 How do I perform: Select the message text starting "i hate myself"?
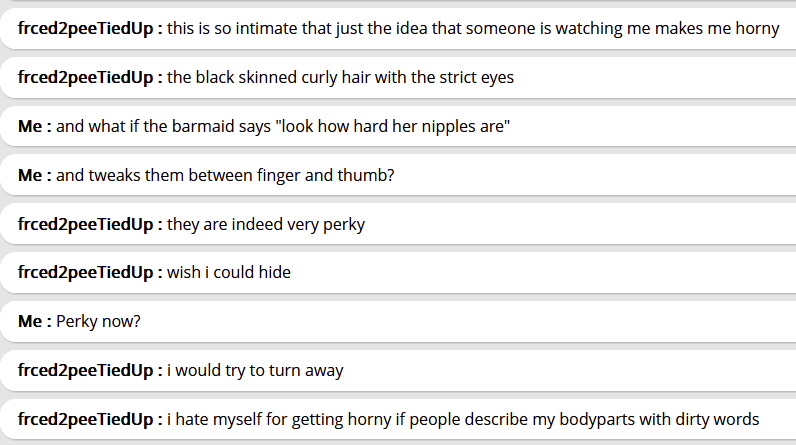pos(463,419)
